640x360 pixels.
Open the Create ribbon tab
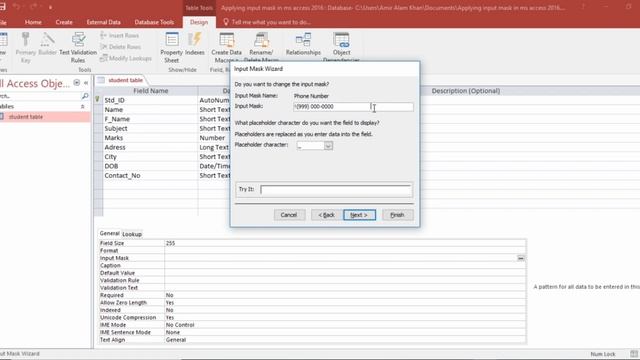click(x=64, y=22)
